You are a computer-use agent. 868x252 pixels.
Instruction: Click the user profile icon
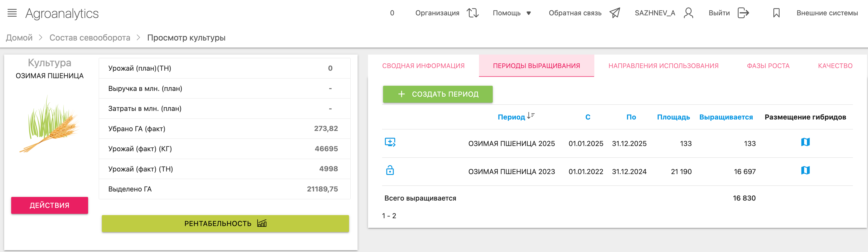click(x=688, y=13)
